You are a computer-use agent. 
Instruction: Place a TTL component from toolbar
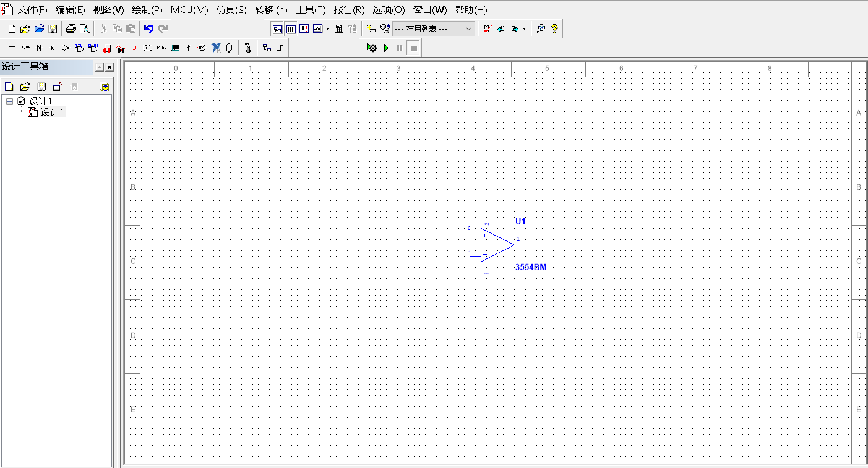tap(80, 48)
